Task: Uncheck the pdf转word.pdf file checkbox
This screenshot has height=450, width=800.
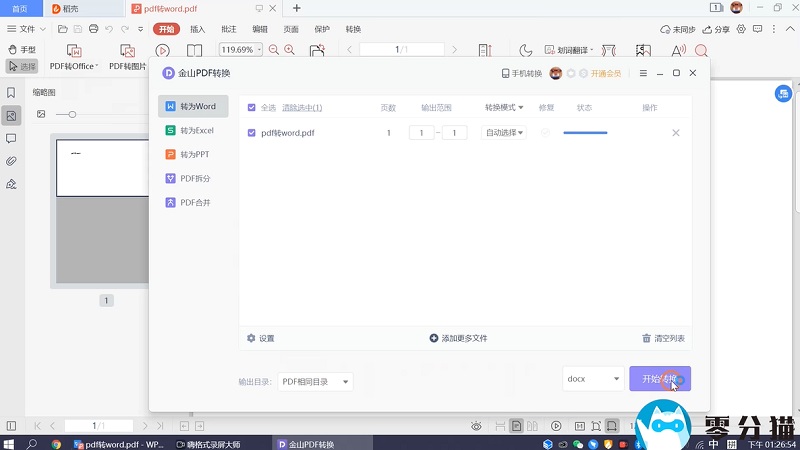Action: 252,133
